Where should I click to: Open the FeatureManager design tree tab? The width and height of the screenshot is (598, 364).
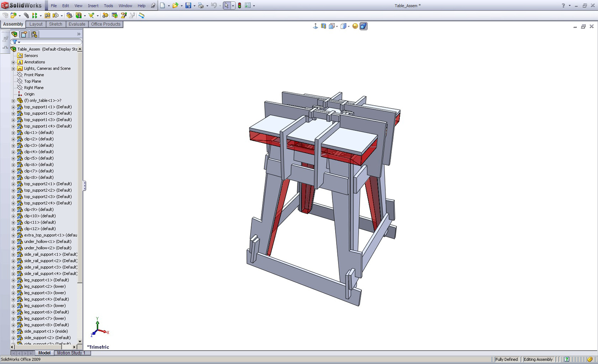(x=15, y=34)
